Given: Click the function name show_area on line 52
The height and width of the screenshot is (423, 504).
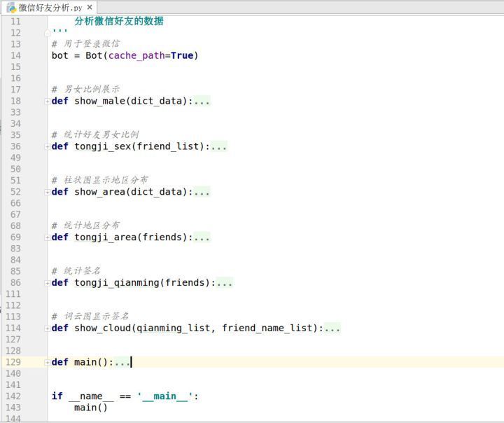Looking at the screenshot, I should click(100, 192).
